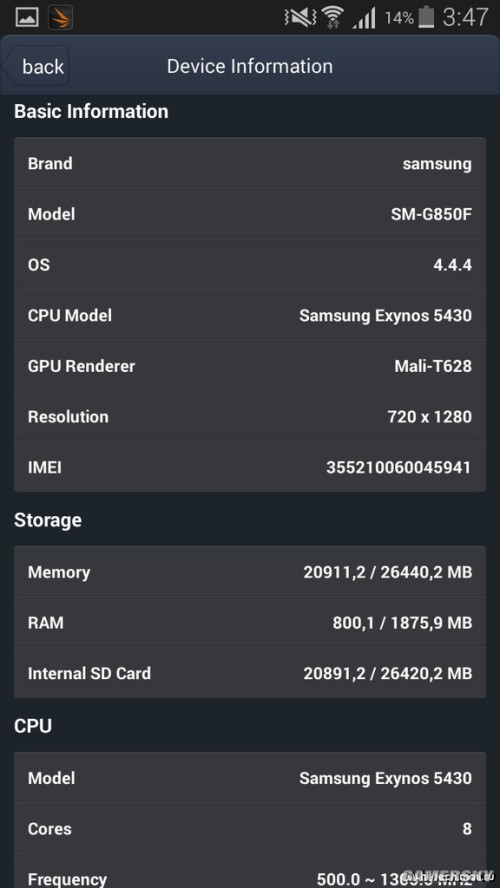
Task: Select the Resolution 720 x 1280 row
Action: click(x=250, y=416)
